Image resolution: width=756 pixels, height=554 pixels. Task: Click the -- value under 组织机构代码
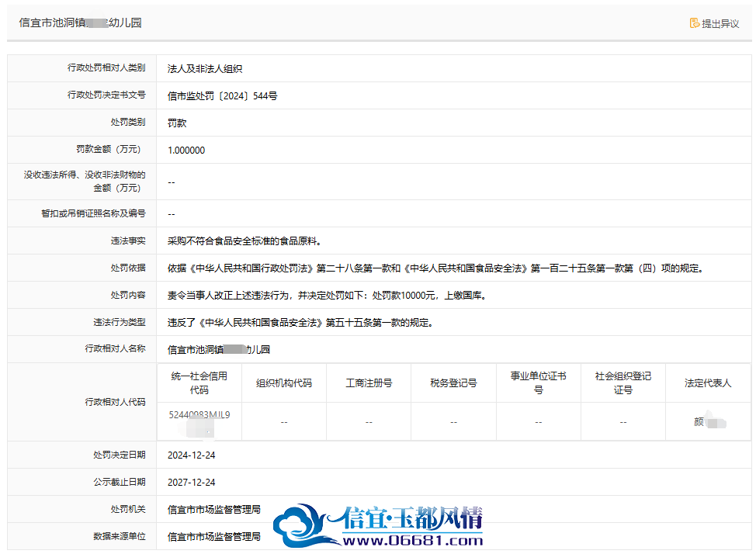point(284,422)
